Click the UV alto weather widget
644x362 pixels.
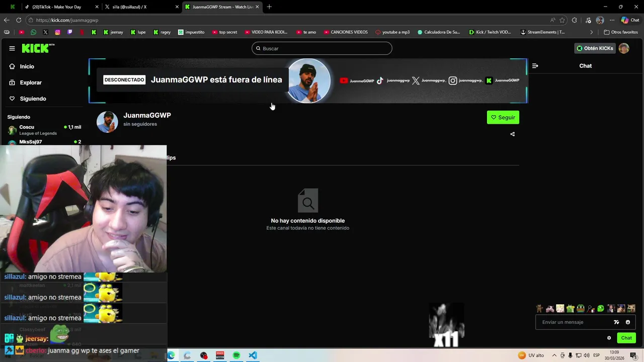(531, 355)
